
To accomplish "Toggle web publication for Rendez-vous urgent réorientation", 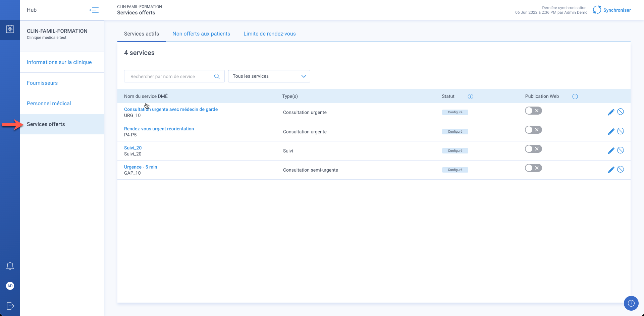I will point(533,130).
